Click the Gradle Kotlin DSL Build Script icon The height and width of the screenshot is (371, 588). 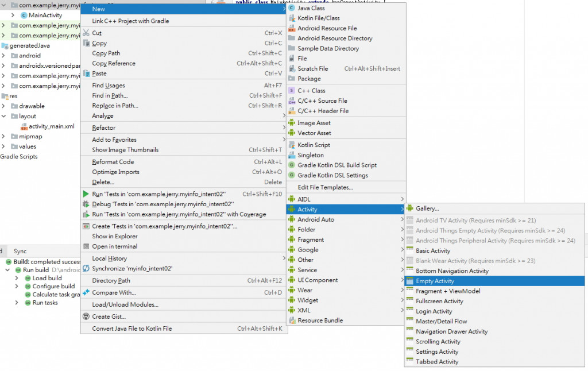(292, 165)
